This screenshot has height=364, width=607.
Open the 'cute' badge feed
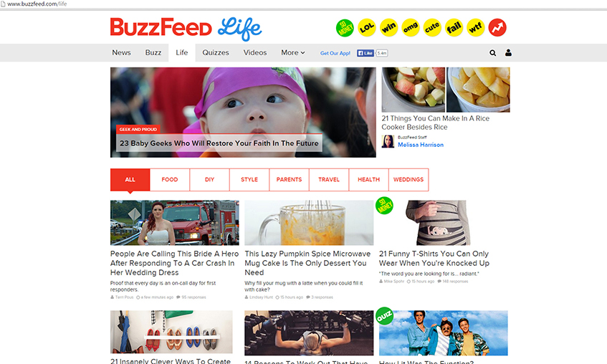click(432, 28)
